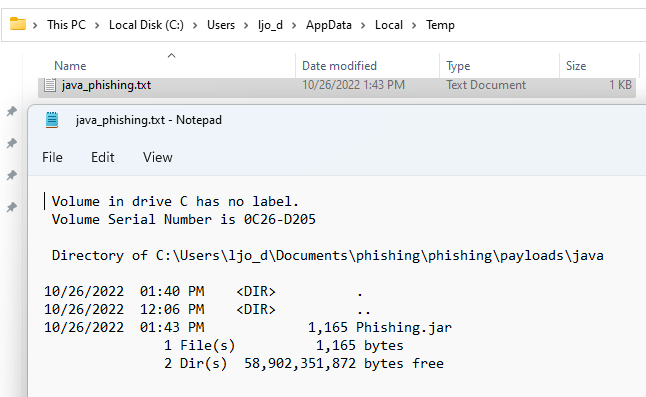Open the View menu in Notepad
The height and width of the screenshot is (397, 646).
(158, 157)
